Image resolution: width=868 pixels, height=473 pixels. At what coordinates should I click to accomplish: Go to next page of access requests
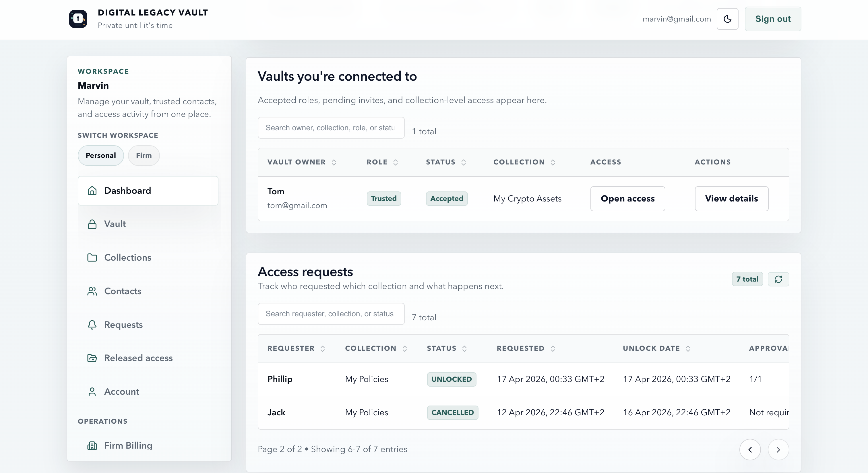pos(778,449)
